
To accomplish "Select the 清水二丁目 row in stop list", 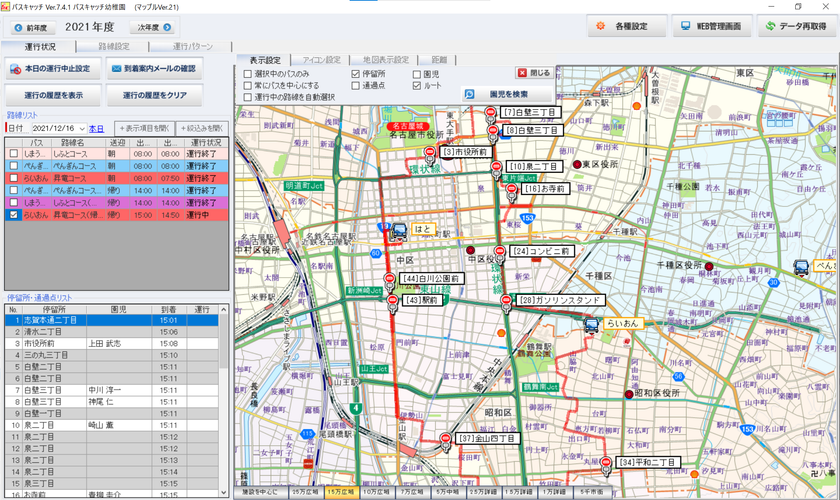I will coord(40,332).
